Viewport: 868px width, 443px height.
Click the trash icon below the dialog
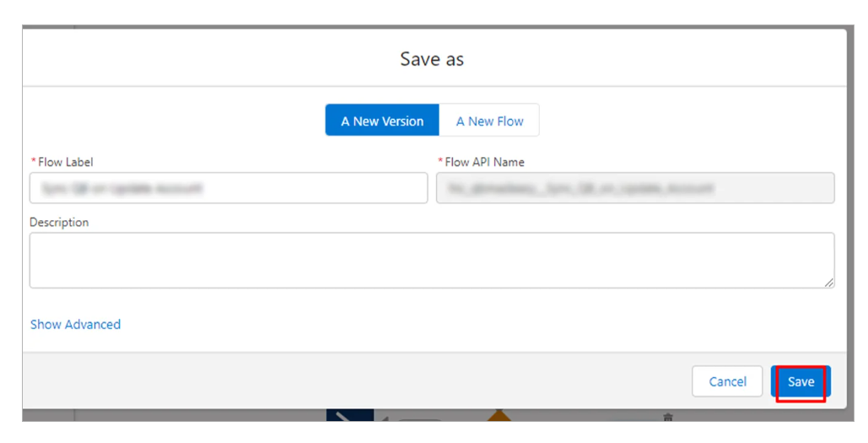point(668,417)
